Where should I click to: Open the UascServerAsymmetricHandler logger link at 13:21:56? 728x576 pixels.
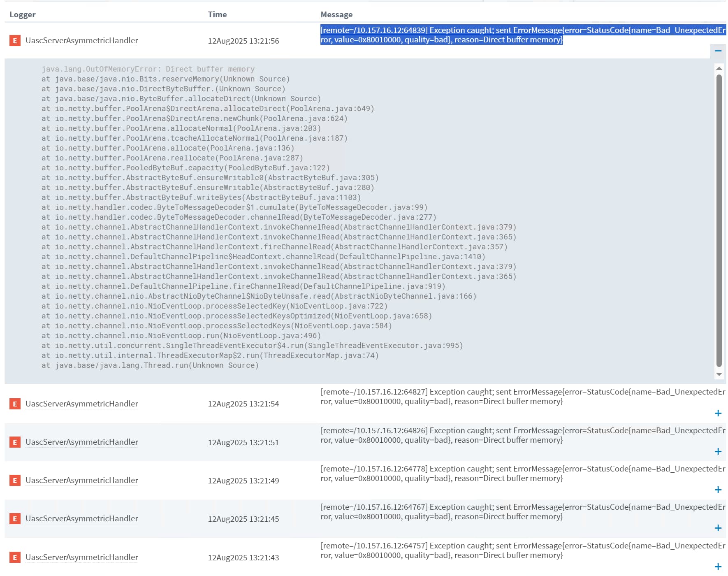tap(82, 40)
